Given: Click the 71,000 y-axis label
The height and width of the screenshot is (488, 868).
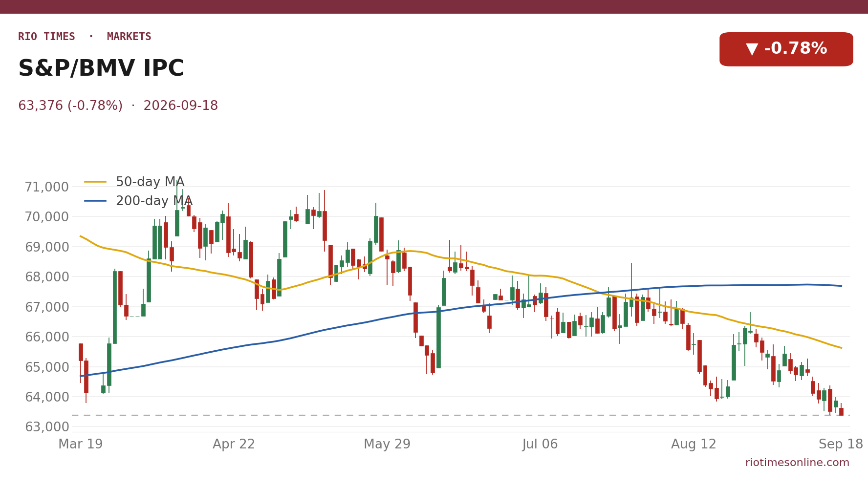Looking at the screenshot, I should pos(47,187).
